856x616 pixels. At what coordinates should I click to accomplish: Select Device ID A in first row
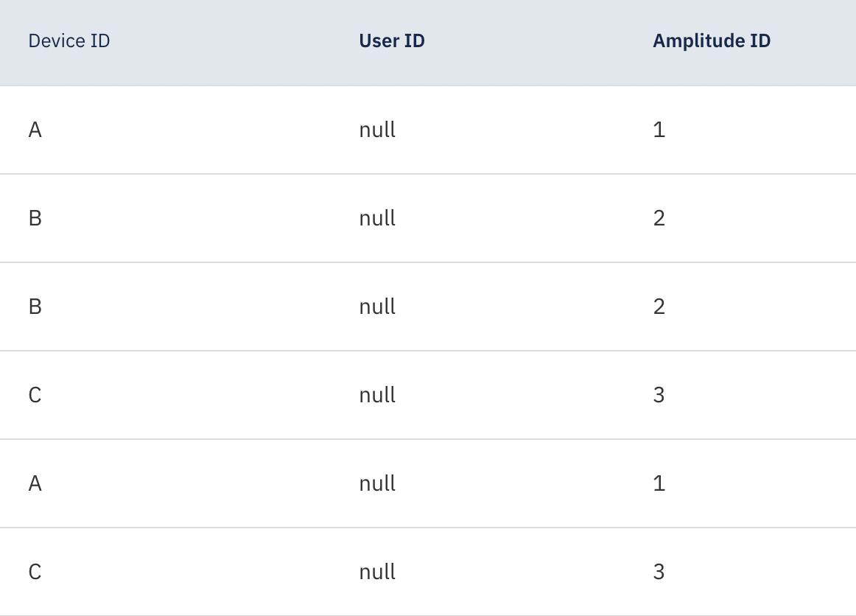[x=35, y=130]
